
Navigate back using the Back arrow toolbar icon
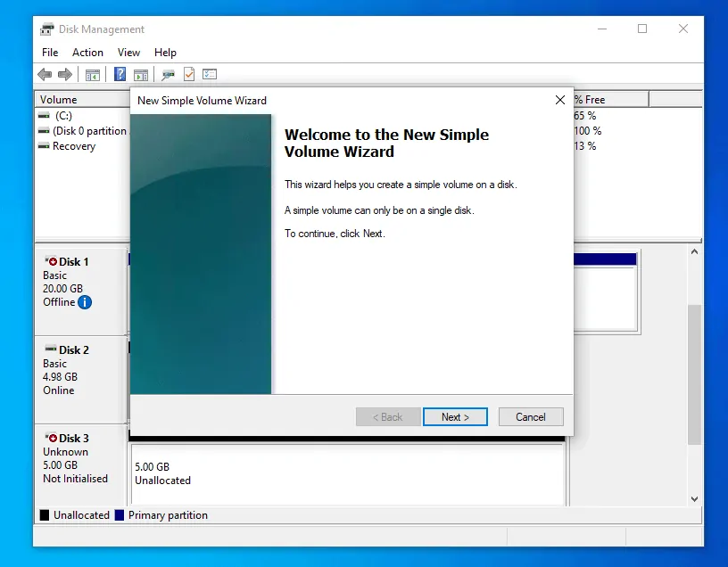click(x=45, y=74)
